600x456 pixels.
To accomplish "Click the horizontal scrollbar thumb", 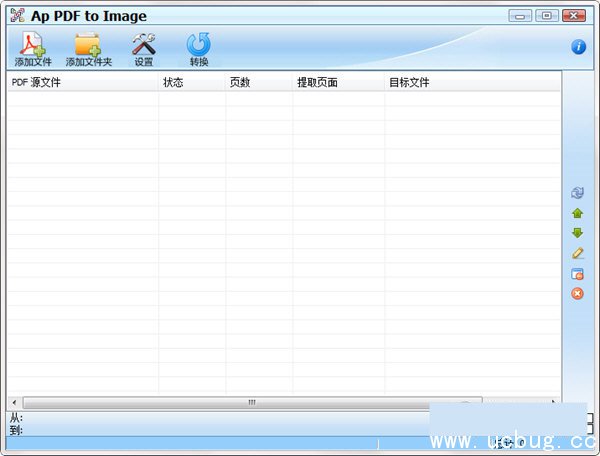I will click(x=252, y=402).
